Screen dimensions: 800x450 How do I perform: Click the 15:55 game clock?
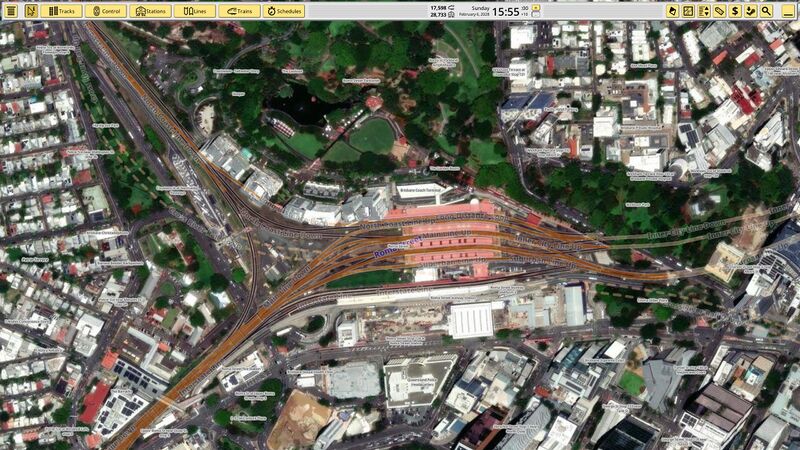pos(506,11)
